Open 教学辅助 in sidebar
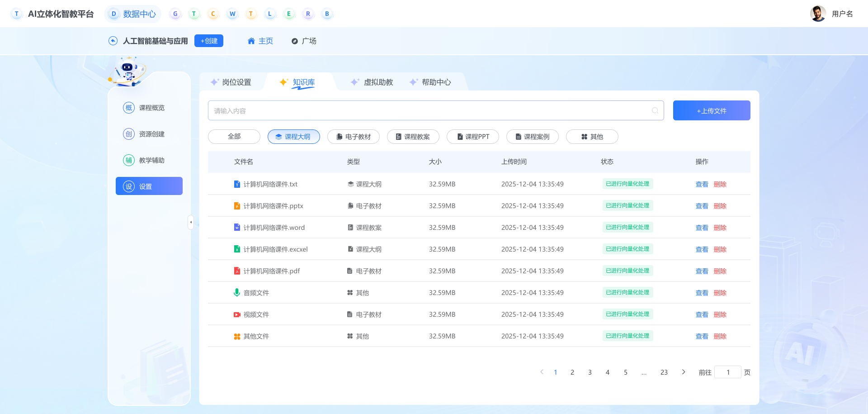This screenshot has height=414, width=868. (149, 160)
